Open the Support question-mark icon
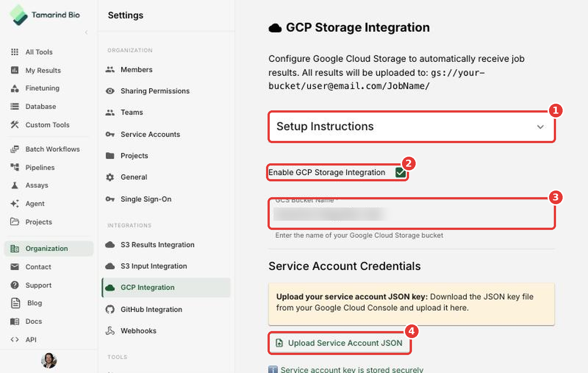 tap(15, 285)
